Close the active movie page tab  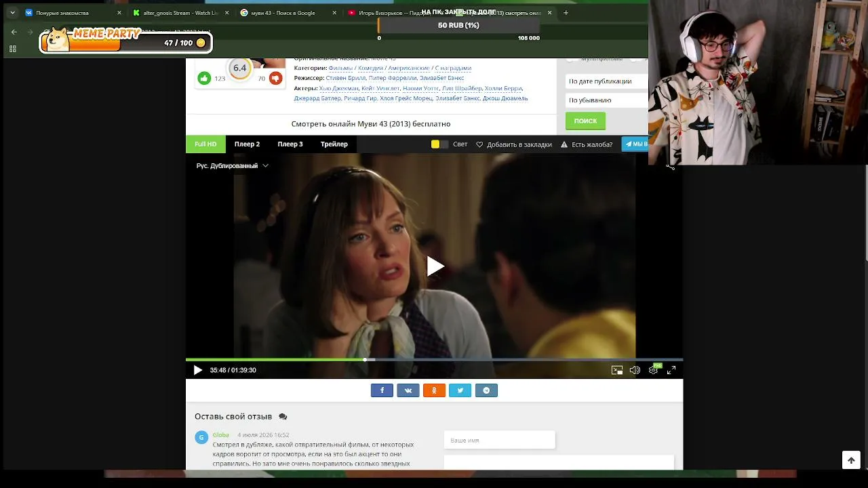click(549, 13)
